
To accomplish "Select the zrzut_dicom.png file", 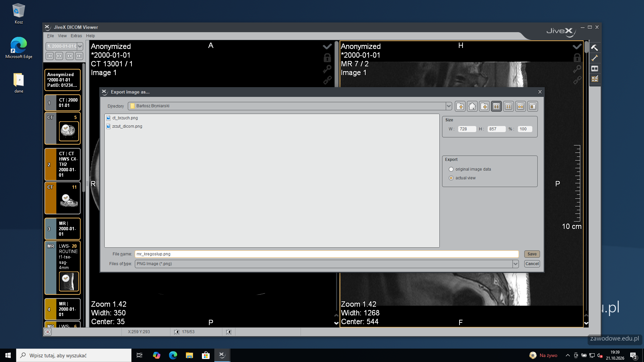I will (124, 126).
